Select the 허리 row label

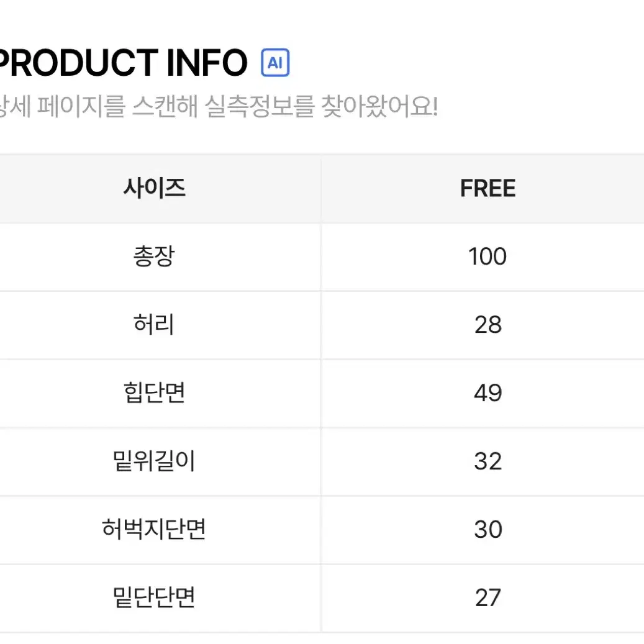coord(155,324)
